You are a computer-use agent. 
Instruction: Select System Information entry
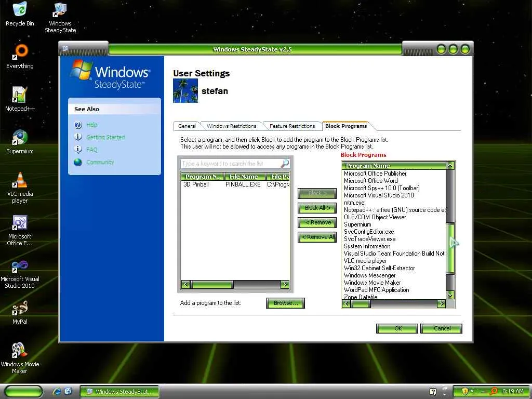367,246
